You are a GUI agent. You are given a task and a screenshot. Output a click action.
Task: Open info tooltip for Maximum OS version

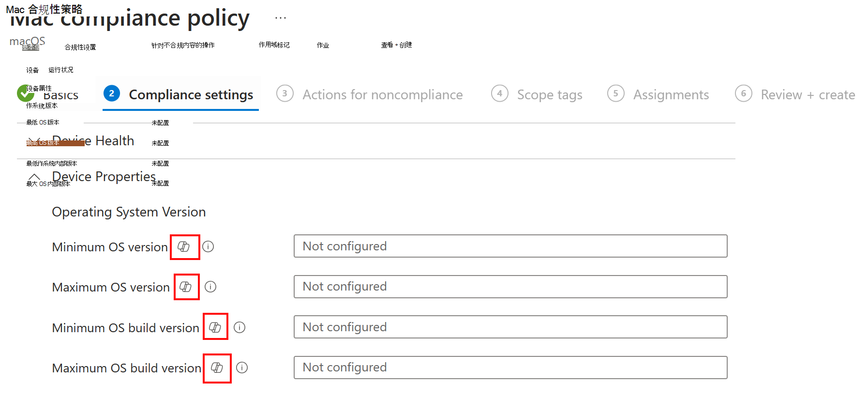pyautogui.click(x=210, y=287)
